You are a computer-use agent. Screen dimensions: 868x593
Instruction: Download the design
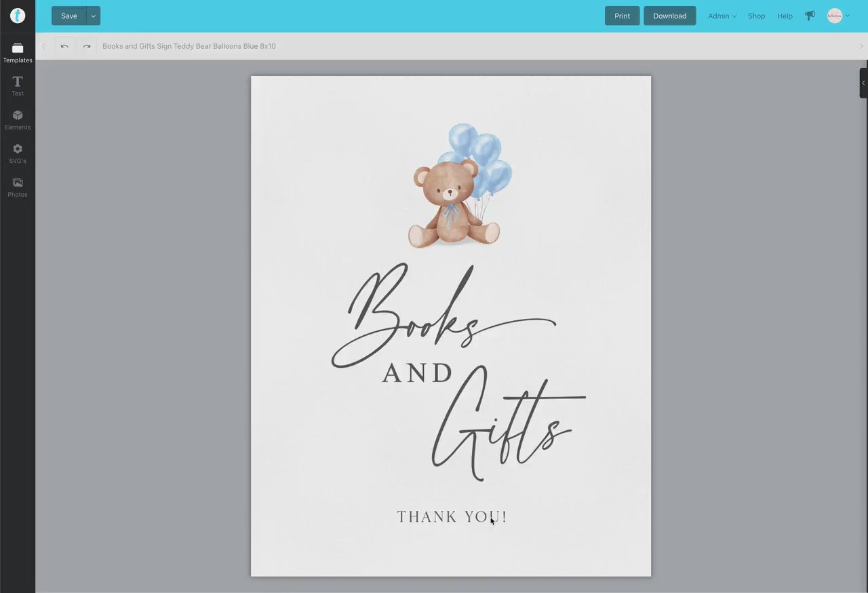(669, 16)
